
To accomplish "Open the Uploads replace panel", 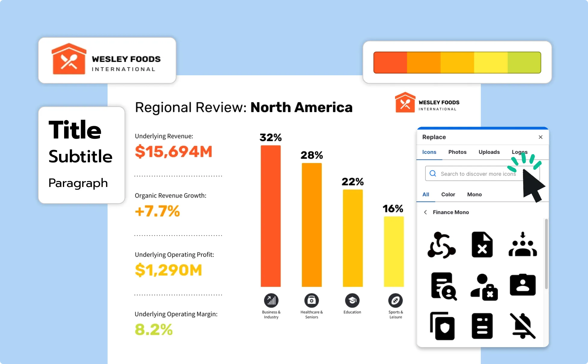I will click(489, 151).
